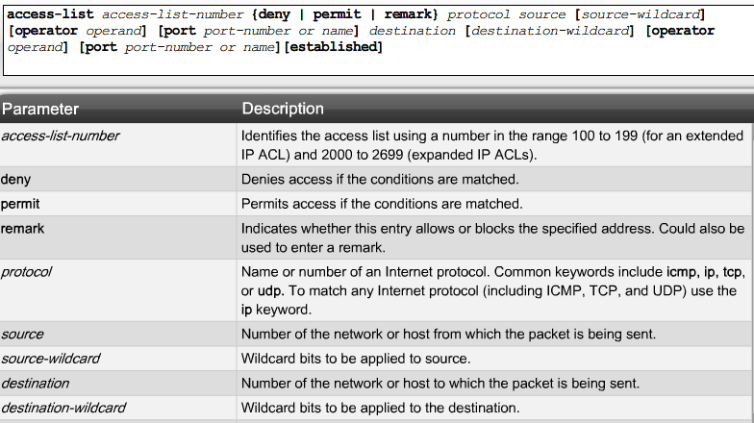Screen dimensions: 754x423
Task: Click the destination-wildcard parameter table cell
Action: (x=63, y=408)
